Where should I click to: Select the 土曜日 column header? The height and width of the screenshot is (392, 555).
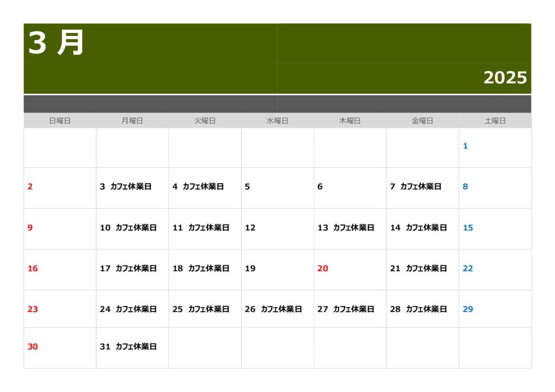click(x=495, y=121)
